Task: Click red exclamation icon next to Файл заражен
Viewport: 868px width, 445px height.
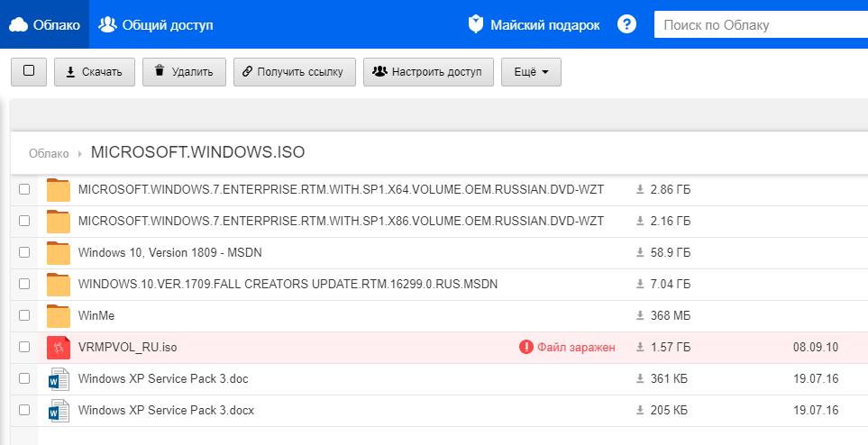Action: [x=525, y=347]
